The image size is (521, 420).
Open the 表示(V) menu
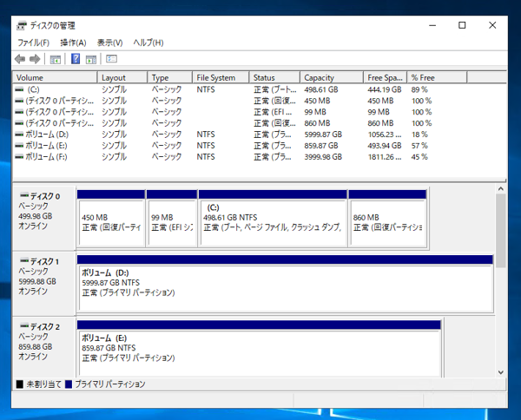[x=109, y=43]
